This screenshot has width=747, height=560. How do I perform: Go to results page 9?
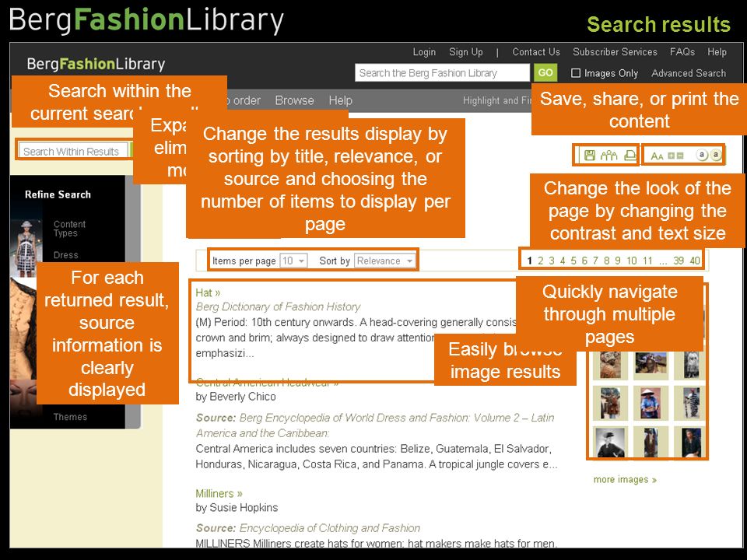(x=617, y=261)
